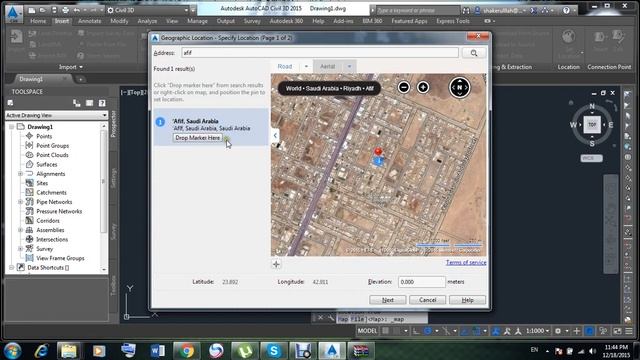Click the Toolspace help question icon
Image resolution: width=640 pixels, height=360 pixels.
point(102,103)
